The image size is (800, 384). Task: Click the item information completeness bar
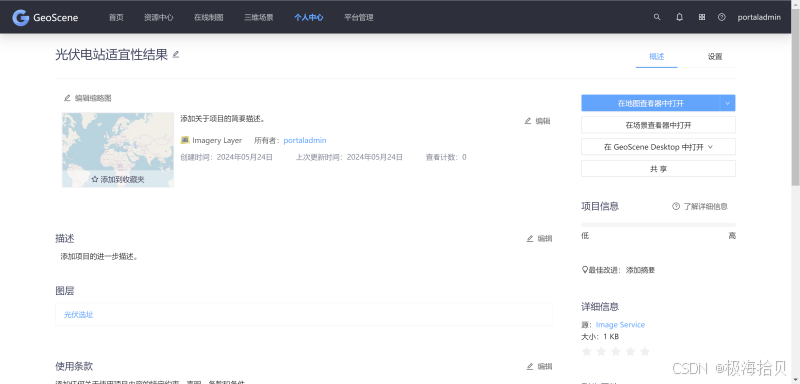(658, 224)
